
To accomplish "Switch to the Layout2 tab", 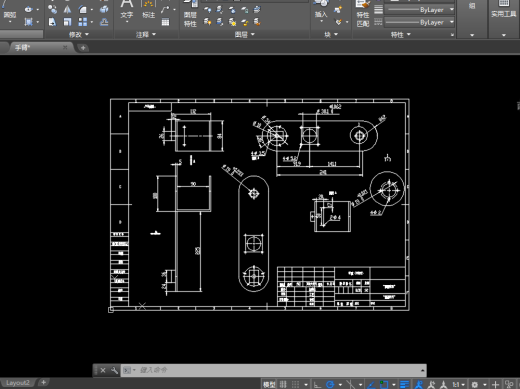I will pos(18,383).
